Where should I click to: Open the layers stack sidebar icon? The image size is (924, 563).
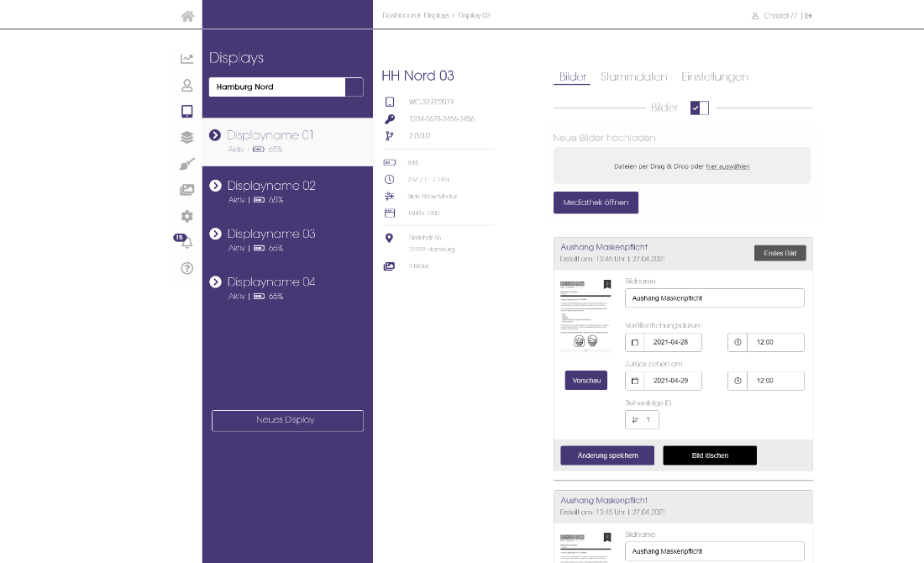click(x=186, y=137)
